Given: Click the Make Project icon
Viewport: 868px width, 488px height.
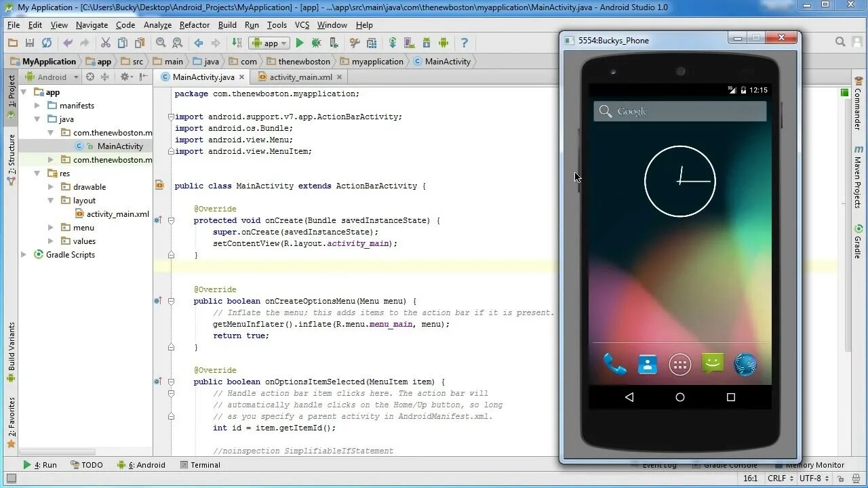Looking at the screenshot, I should [x=237, y=43].
